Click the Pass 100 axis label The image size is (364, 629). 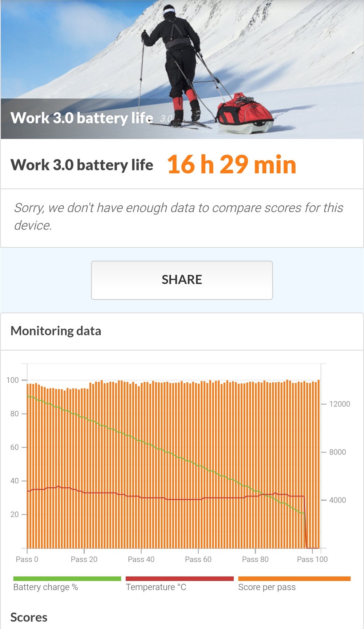[312, 559]
